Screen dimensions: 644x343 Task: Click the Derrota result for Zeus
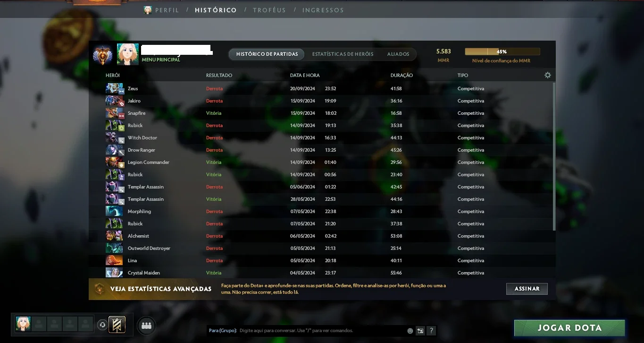coord(214,88)
